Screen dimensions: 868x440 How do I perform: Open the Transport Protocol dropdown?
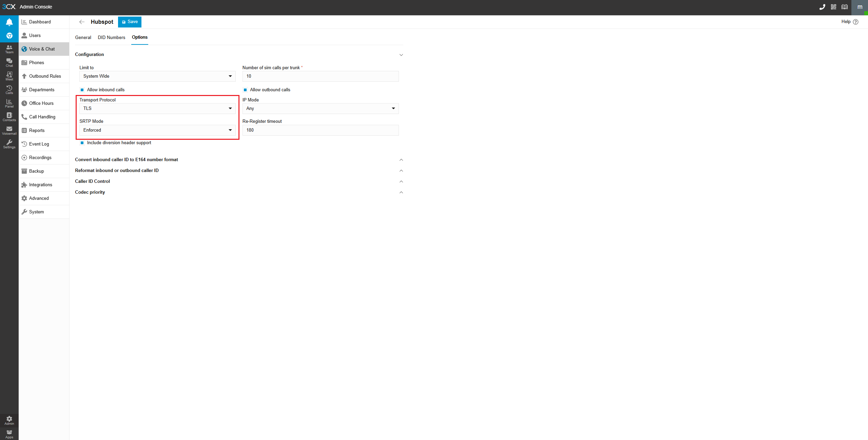tap(157, 109)
